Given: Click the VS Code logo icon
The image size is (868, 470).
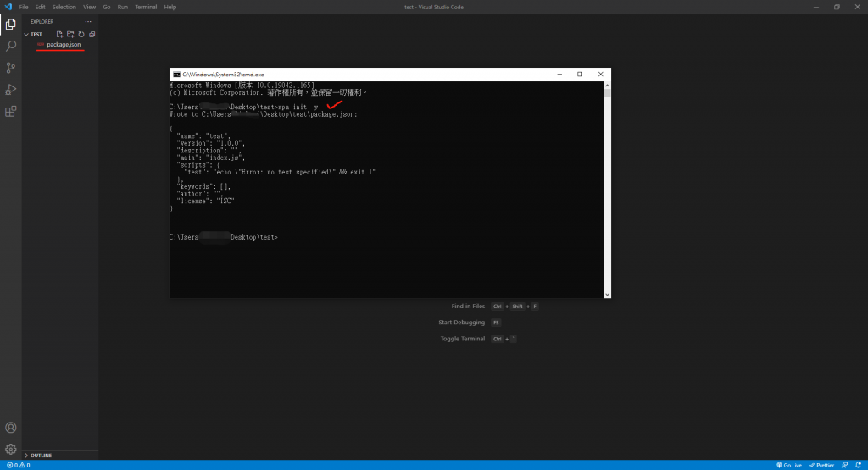Looking at the screenshot, I should pos(8,7).
